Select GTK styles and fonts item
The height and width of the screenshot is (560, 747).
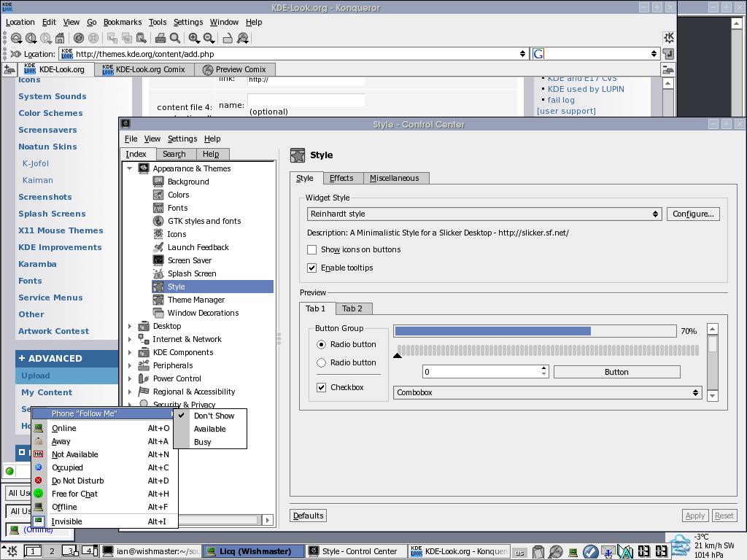[204, 221]
